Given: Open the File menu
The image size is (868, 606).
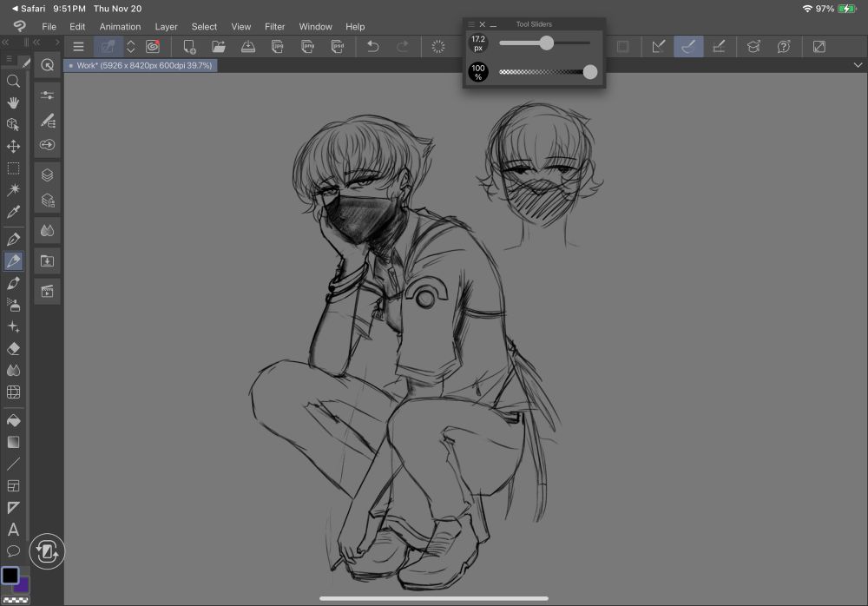Looking at the screenshot, I should 49,27.
